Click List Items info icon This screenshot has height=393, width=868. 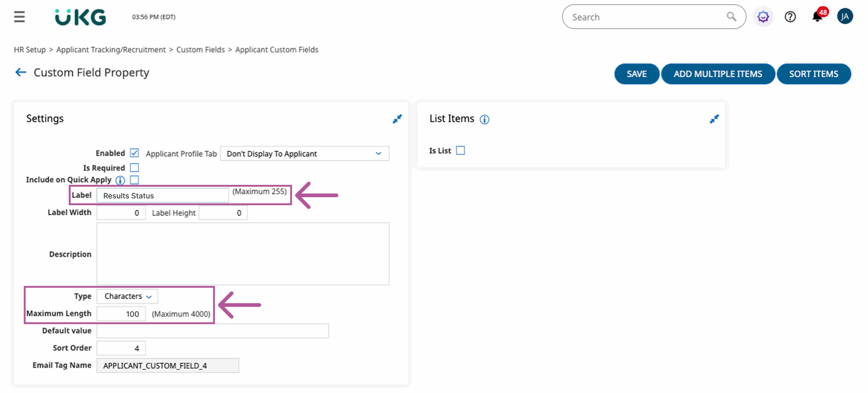[x=484, y=119]
